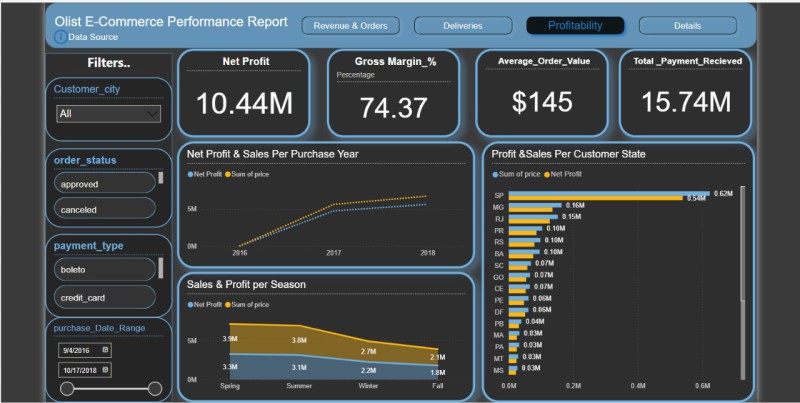This screenshot has width=800, height=403.
Task: Click Net Profit legend in state chart
Action: 563,174
